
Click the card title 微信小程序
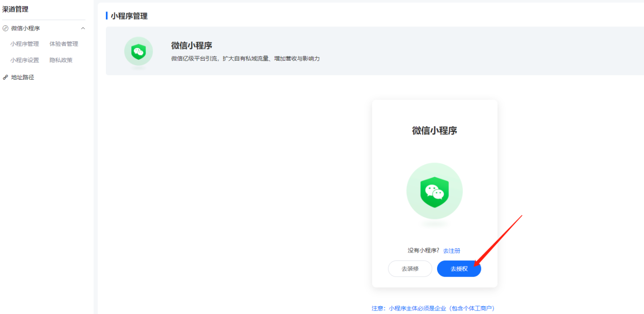(434, 131)
